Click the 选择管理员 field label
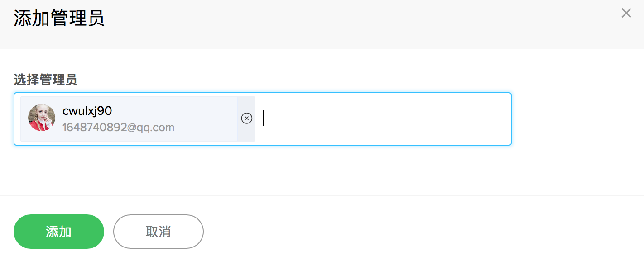Screen dimensions: 644x256 [45, 80]
